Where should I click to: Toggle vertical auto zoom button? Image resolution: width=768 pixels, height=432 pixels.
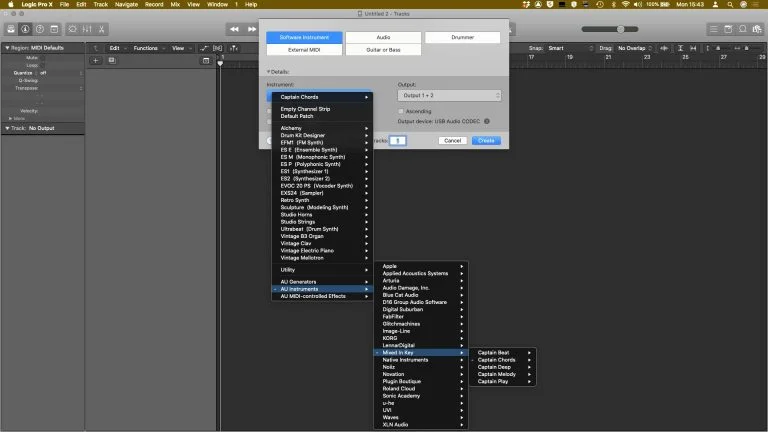680,48
